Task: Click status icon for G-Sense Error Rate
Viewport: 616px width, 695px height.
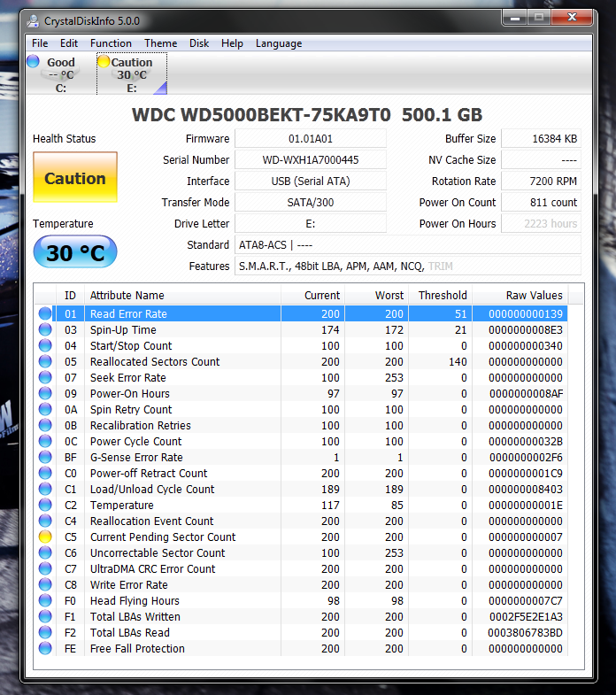Action: pos(45,457)
